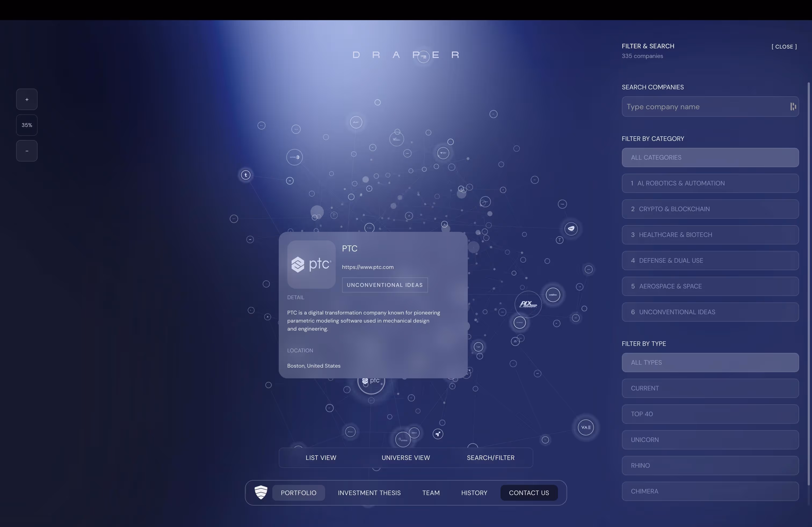Select the node with letter t
This screenshot has width=812, height=527.
(x=246, y=175)
